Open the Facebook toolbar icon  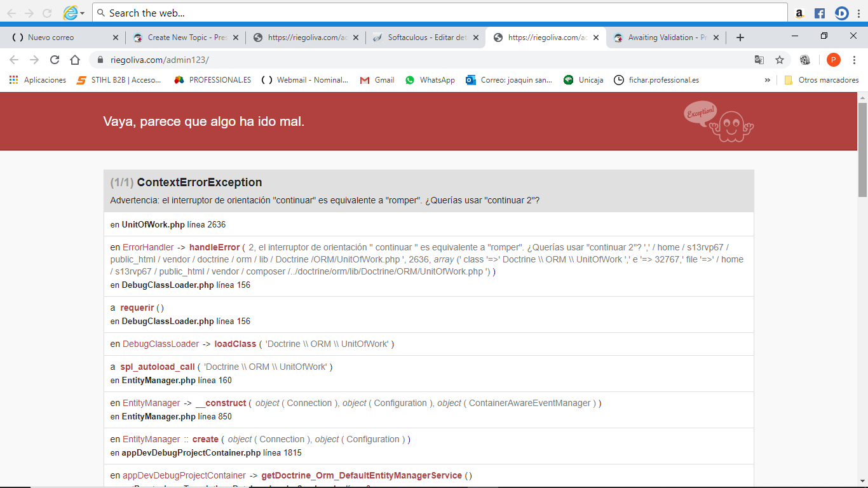click(x=820, y=13)
